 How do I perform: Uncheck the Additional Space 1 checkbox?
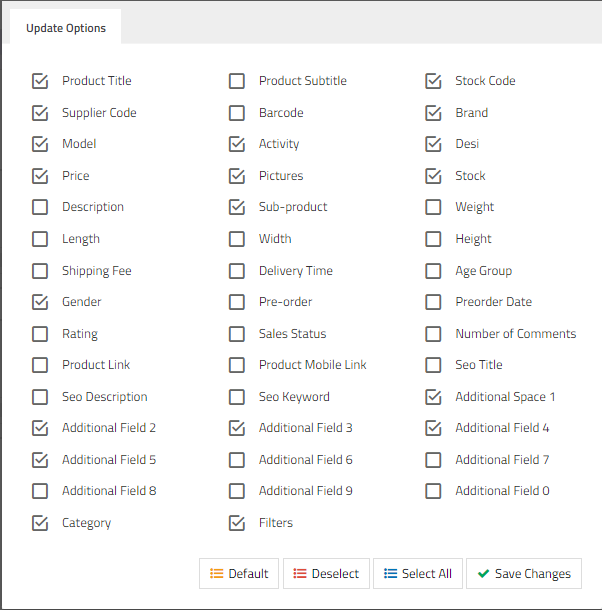tap(433, 397)
